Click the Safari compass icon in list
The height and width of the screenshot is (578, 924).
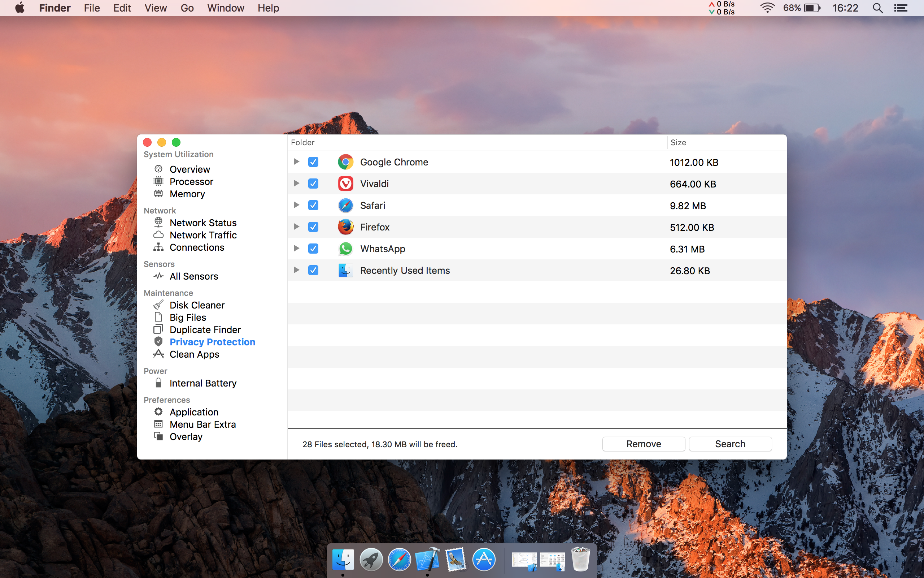[x=345, y=205]
